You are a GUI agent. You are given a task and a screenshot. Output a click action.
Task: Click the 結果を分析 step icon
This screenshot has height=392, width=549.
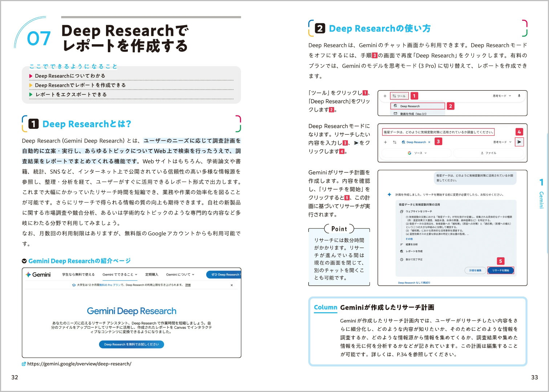click(x=402, y=245)
